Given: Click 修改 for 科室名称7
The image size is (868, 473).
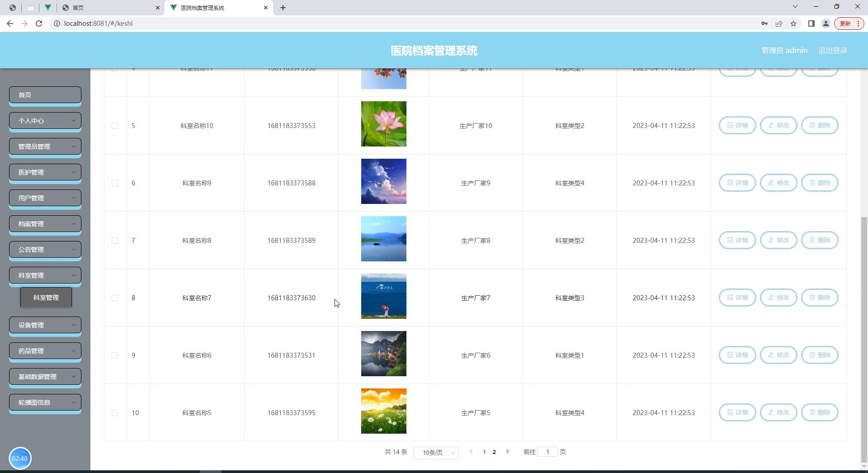Looking at the screenshot, I should [778, 298].
